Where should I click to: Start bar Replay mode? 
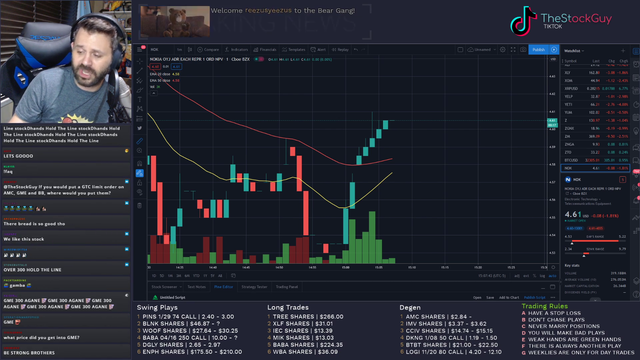[340, 49]
